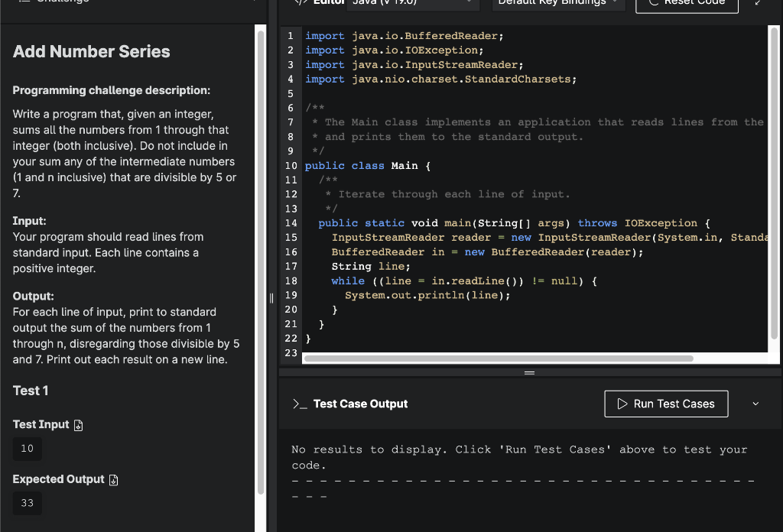Viewport: 783px width, 532px height.
Task: Click line number 23 in the gutter
Action: tap(291, 353)
